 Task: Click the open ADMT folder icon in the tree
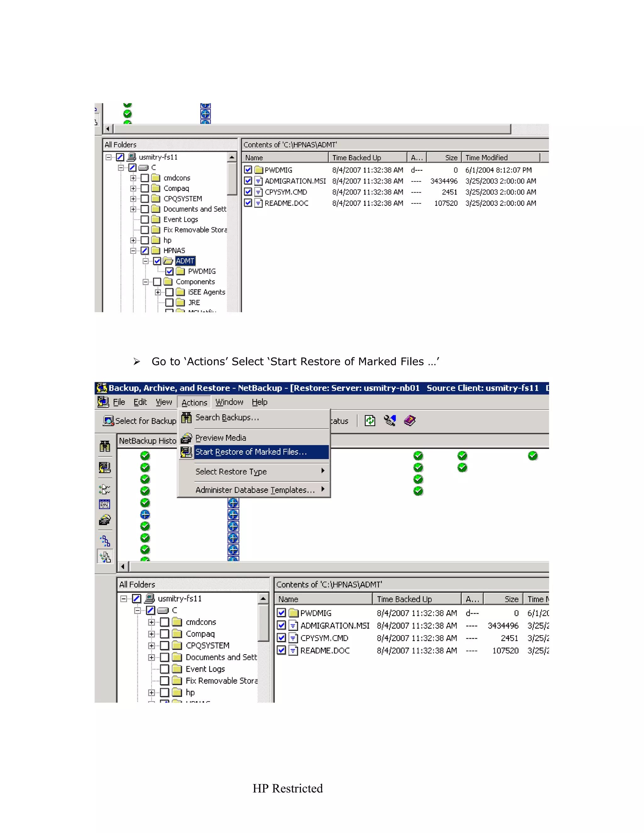[x=168, y=261]
